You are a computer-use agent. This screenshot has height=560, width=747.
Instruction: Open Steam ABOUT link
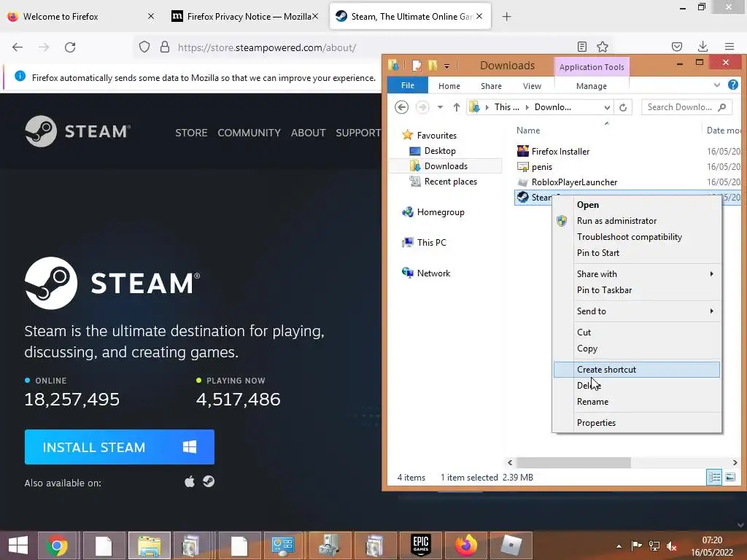coord(309,133)
